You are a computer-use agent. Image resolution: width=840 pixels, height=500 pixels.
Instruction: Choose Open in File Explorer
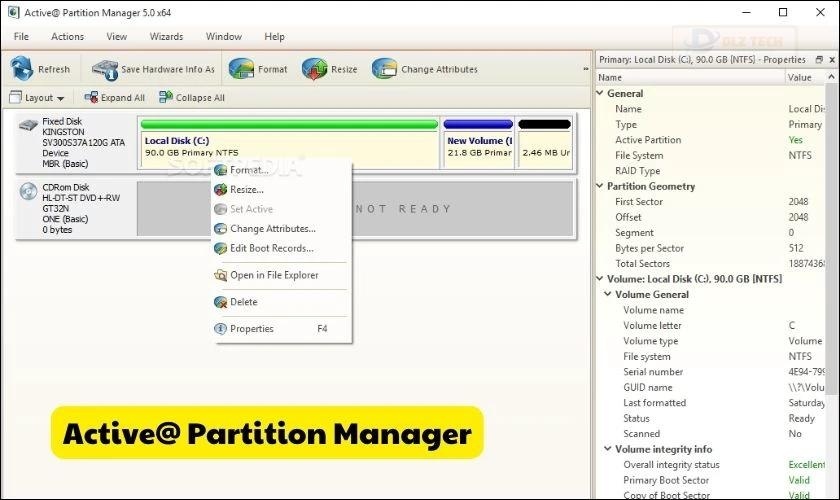(282, 275)
